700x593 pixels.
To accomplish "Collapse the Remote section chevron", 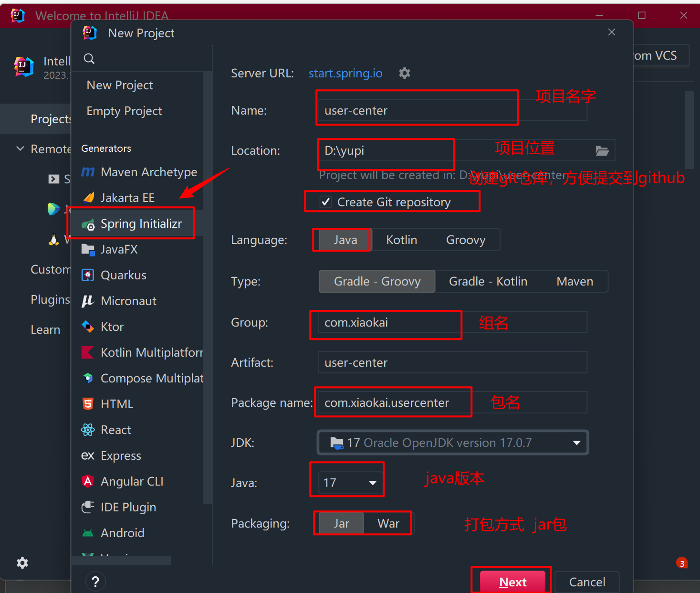I will pos(20,149).
